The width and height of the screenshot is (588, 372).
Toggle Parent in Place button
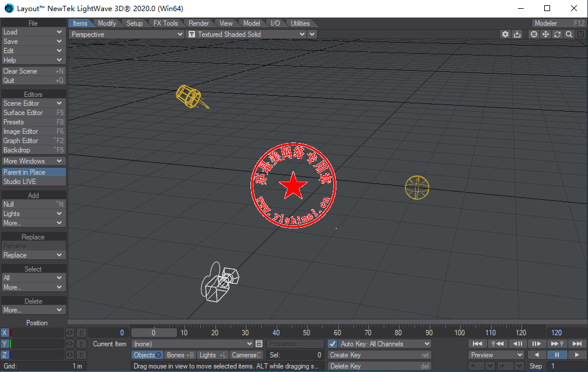tap(34, 172)
